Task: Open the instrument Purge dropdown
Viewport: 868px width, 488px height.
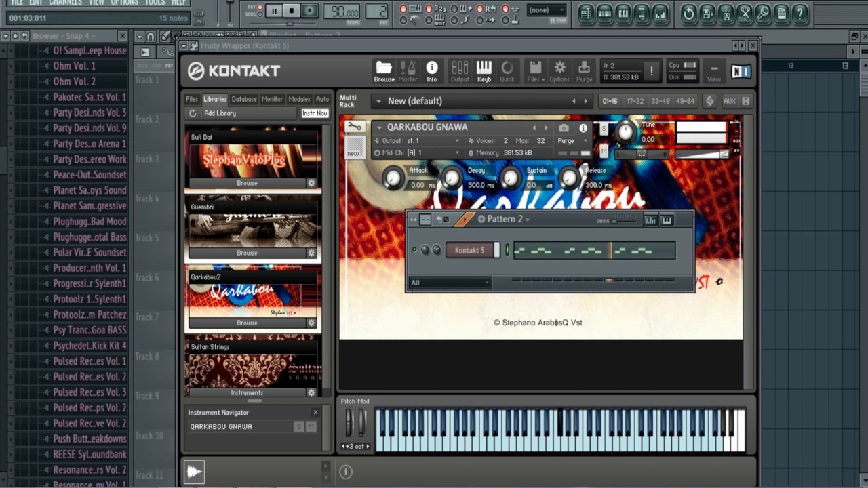Action: pos(571,141)
